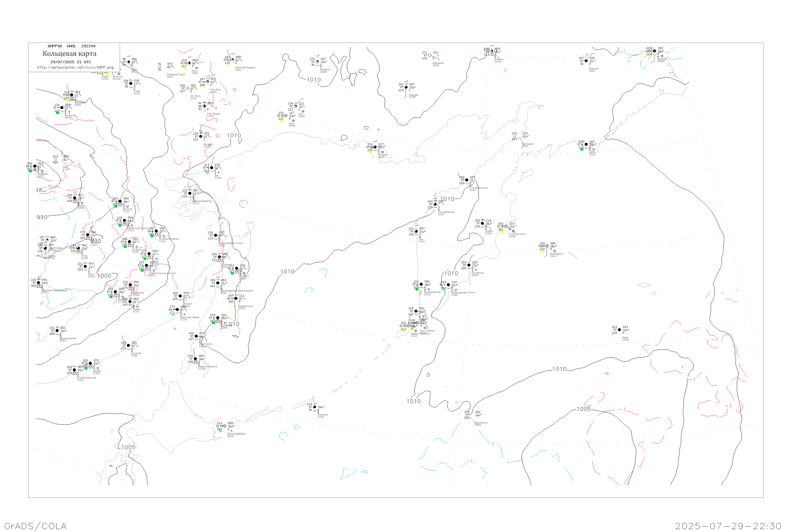Click the meteocenter.net UHPP.png URL

click(75, 67)
